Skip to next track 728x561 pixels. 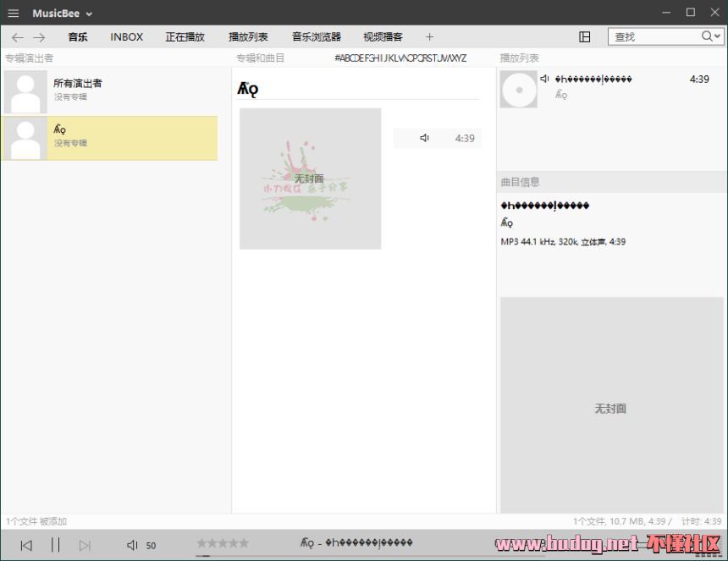[x=85, y=545]
